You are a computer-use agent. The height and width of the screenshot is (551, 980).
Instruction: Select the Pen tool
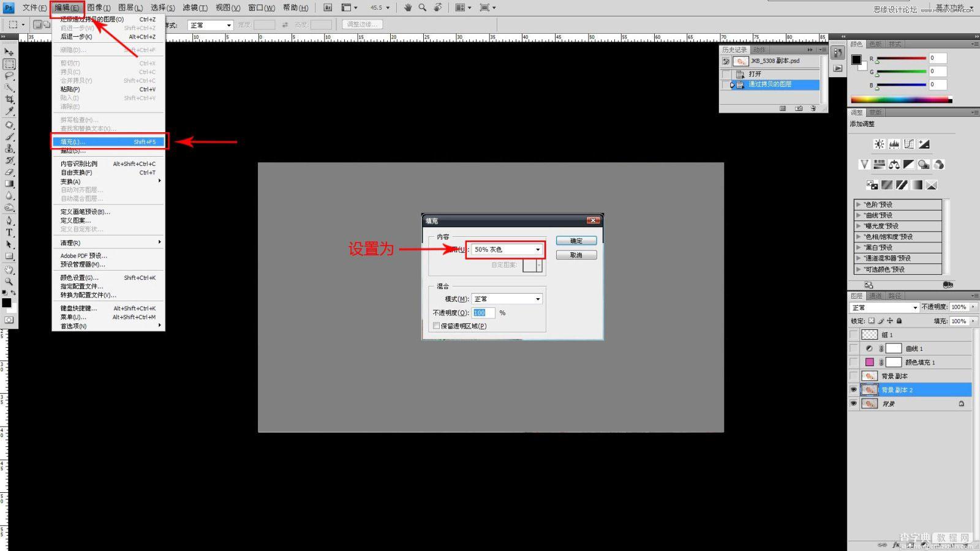point(9,220)
